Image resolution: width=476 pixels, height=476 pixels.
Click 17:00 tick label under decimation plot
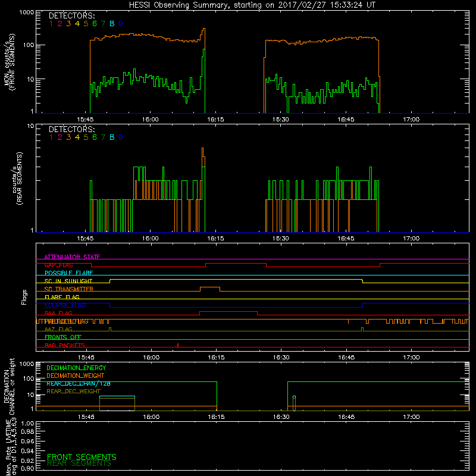pos(411,417)
